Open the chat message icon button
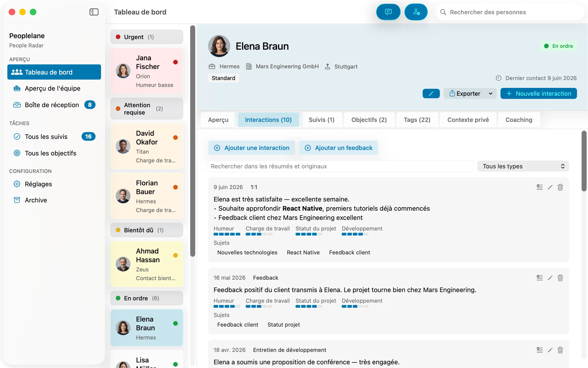This screenshot has height=368, width=588. (x=388, y=12)
